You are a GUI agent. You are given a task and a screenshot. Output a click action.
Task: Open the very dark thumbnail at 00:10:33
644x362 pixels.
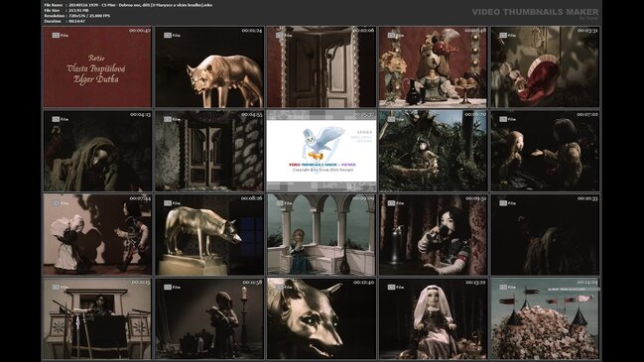click(x=545, y=235)
